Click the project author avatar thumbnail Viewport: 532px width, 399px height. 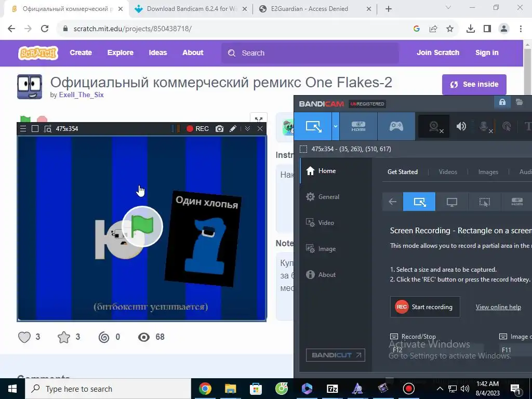coord(30,87)
